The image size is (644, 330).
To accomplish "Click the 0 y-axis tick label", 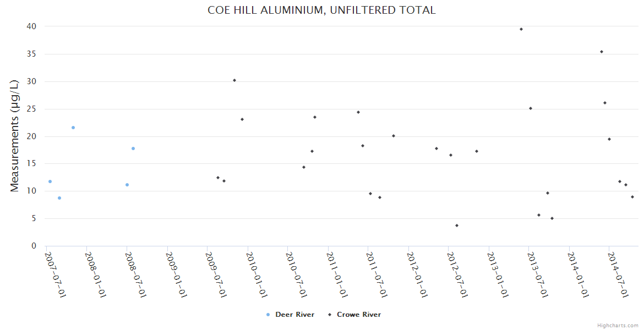I will [x=34, y=246].
